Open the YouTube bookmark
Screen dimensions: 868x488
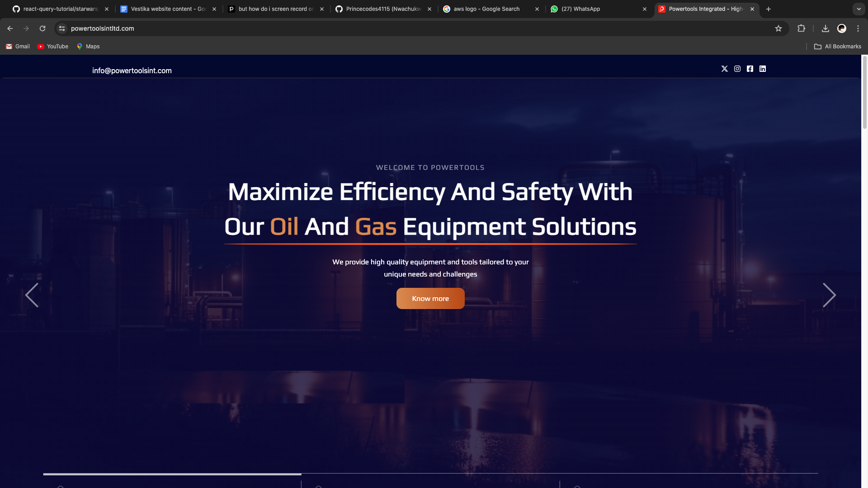(53, 47)
